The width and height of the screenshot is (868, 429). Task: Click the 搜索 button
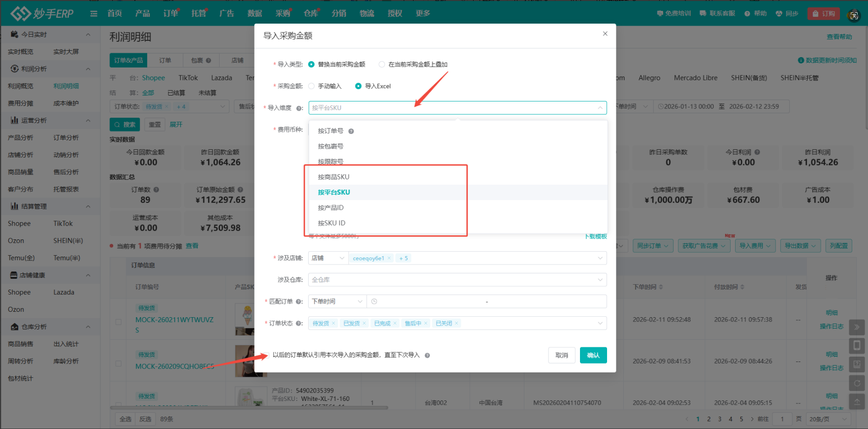(x=125, y=125)
